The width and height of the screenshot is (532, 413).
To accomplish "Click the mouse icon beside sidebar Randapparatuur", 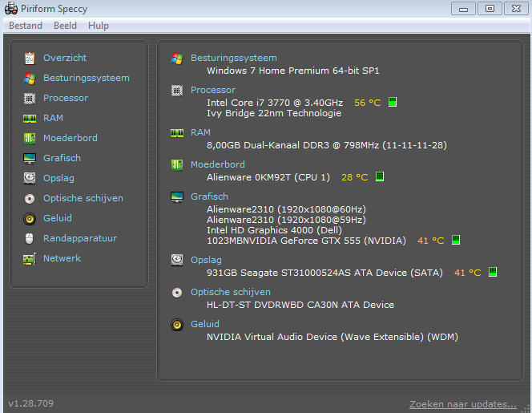I will click(x=30, y=239).
